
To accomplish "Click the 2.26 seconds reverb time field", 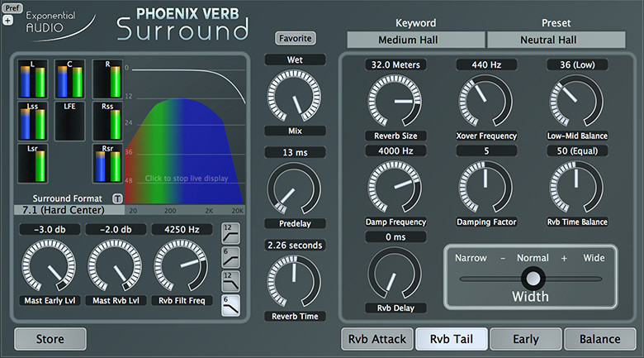I will point(295,246).
